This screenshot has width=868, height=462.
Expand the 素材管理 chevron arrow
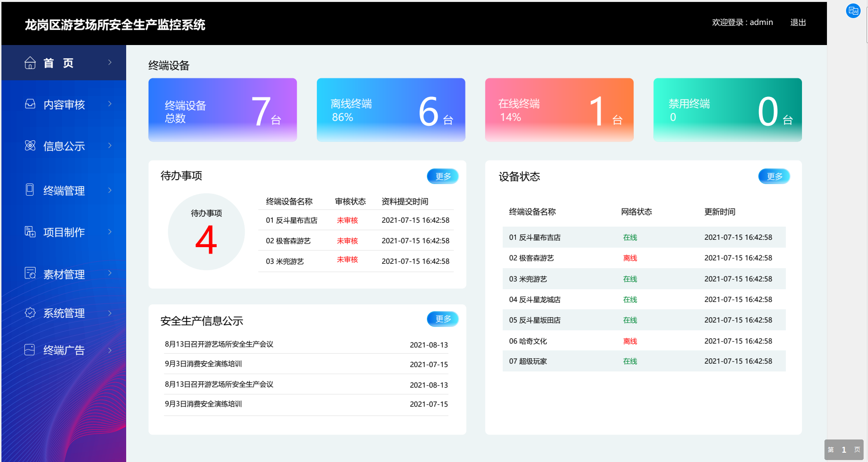click(110, 273)
